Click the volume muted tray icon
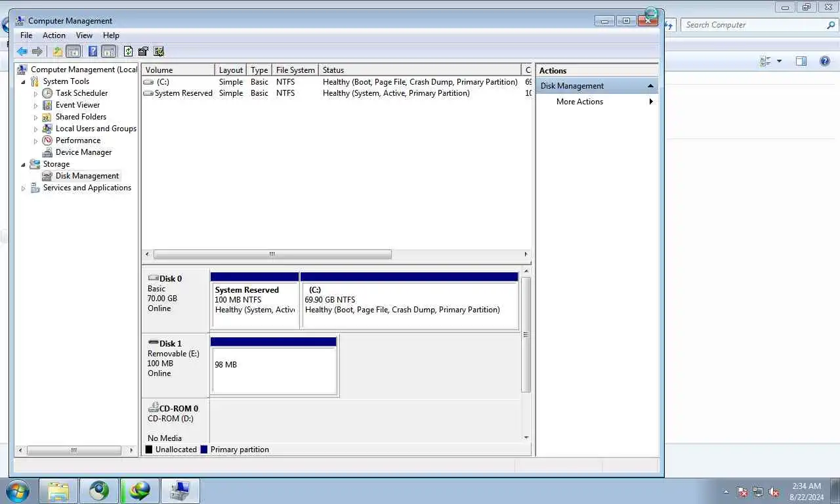 click(x=774, y=492)
